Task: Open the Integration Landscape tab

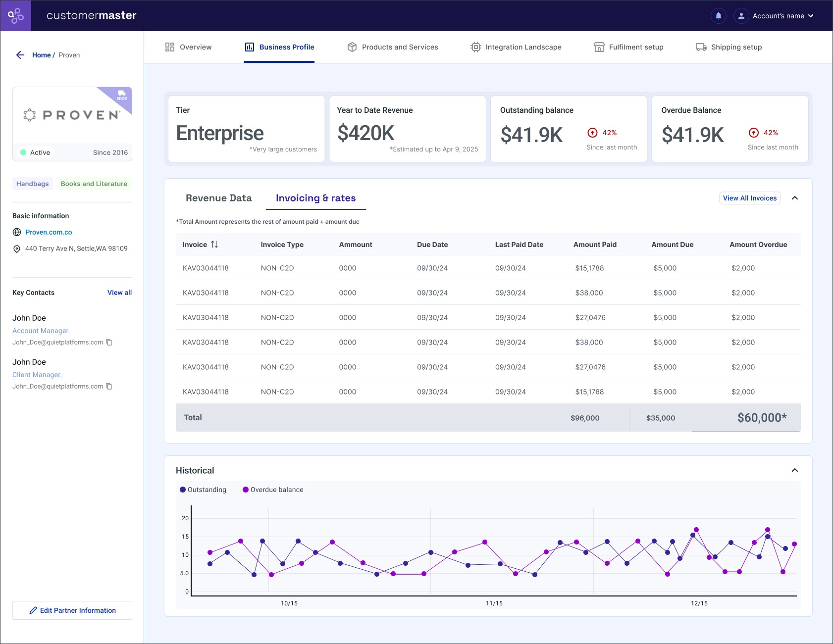Action: (x=516, y=47)
